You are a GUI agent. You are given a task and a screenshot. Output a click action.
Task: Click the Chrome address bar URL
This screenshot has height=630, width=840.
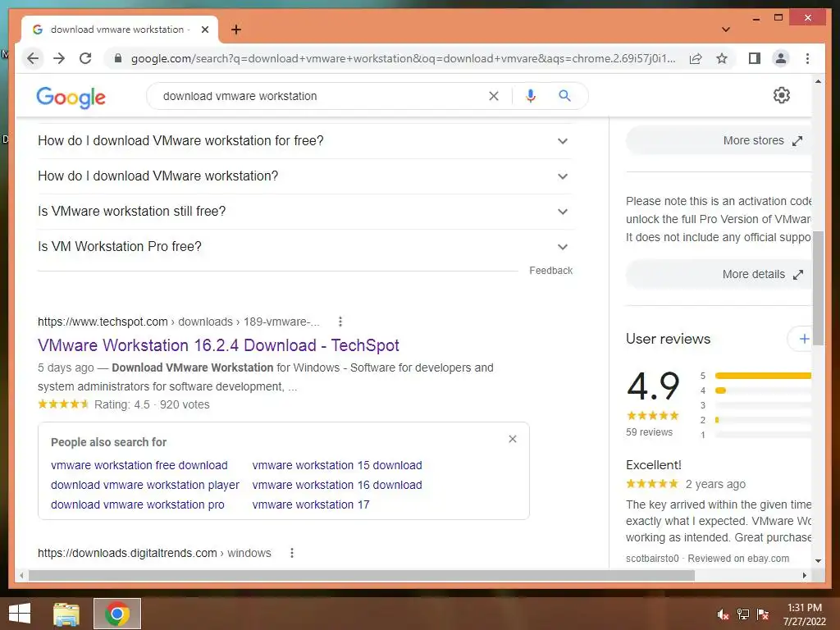click(404, 58)
